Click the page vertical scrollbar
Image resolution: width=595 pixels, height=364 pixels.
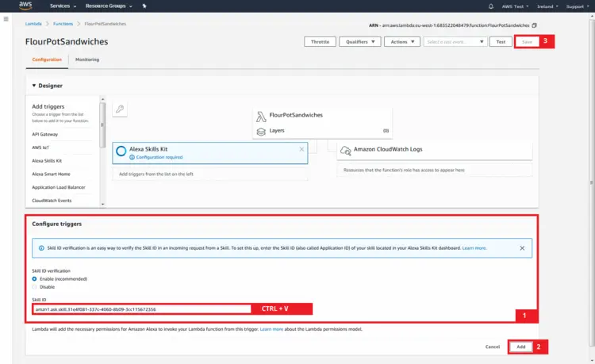[x=592, y=182]
